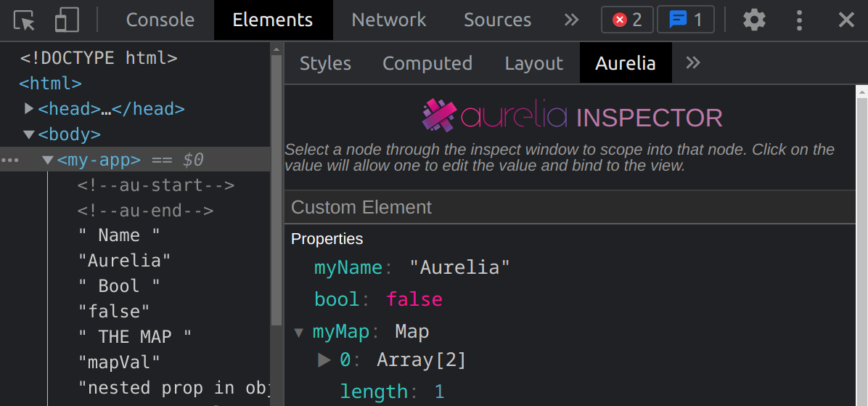Click the Properties label

(327, 239)
